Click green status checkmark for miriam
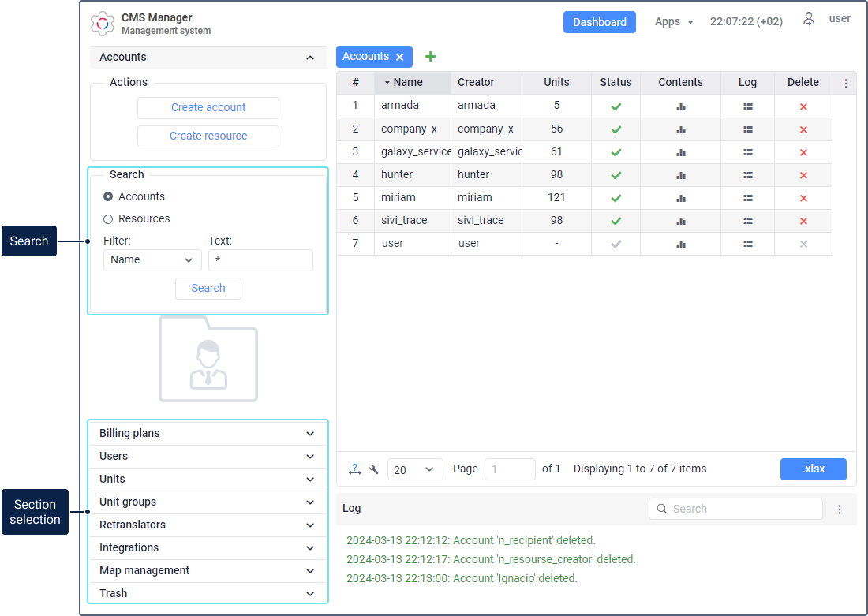The height and width of the screenshot is (616, 868). [615, 198]
